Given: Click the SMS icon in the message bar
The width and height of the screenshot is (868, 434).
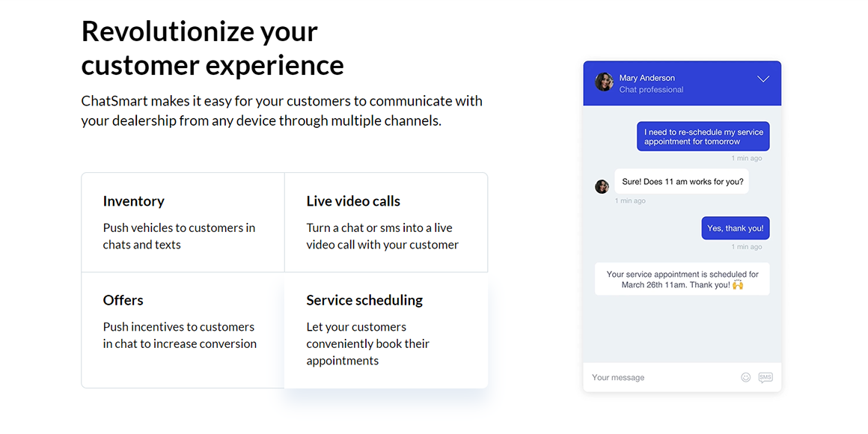Looking at the screenshot, I should click(765, 378).
